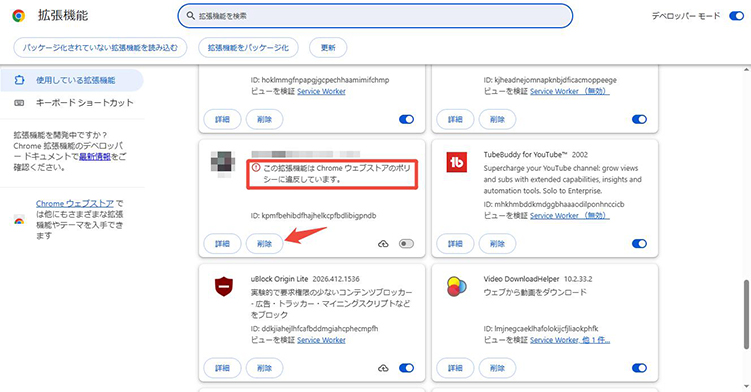The width and height of the screenshot is (751, 392).
Task: Open Service Worker link for ID hoklmmgfnpapgjgcpechhaamimifchmp
Action: click(x=321, y=91)
